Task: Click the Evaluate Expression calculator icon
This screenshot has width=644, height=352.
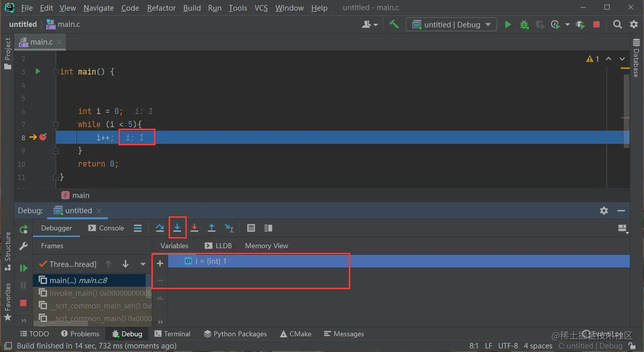Action: 251,228
